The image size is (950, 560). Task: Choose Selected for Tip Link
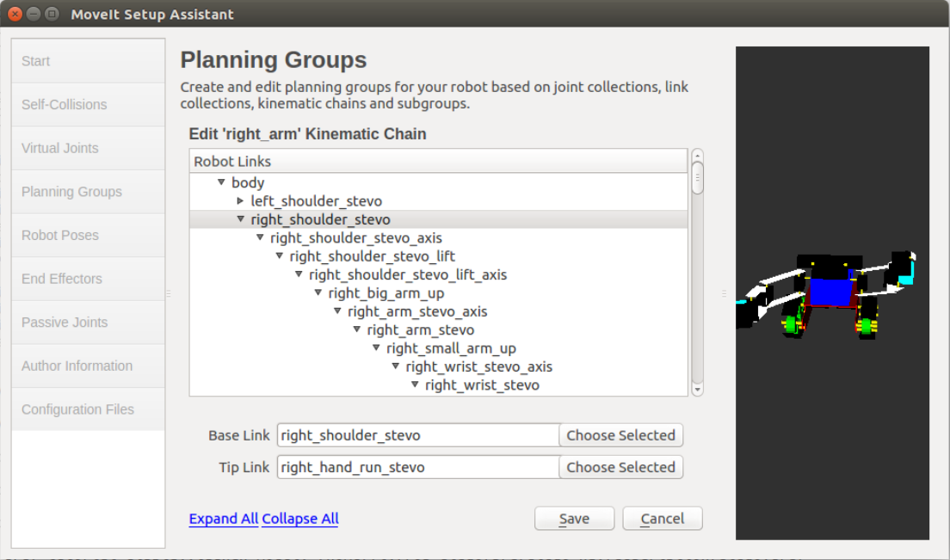[620, 467]
